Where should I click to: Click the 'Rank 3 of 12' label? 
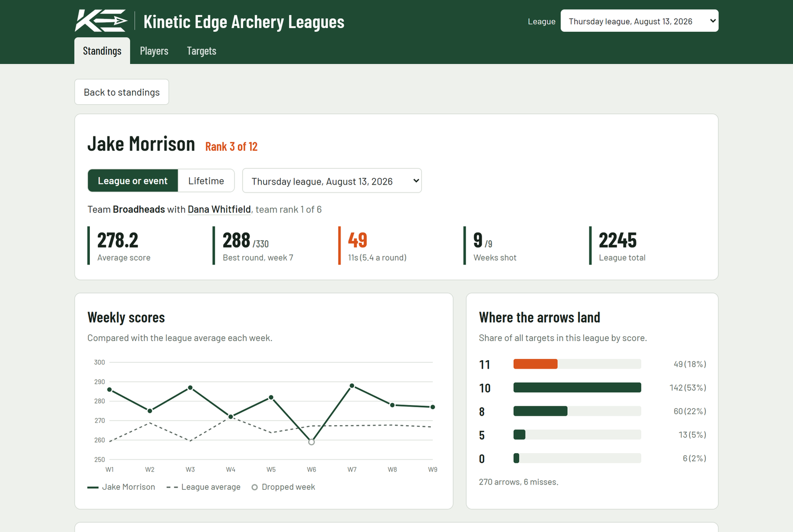click(x=232, y=146)
